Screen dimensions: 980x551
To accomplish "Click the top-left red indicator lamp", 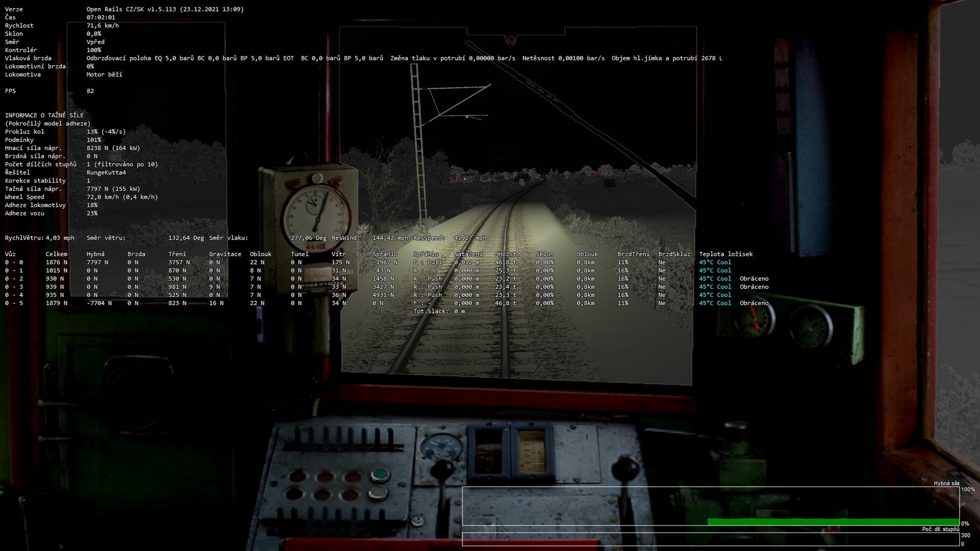I will (x=297, y=476).
